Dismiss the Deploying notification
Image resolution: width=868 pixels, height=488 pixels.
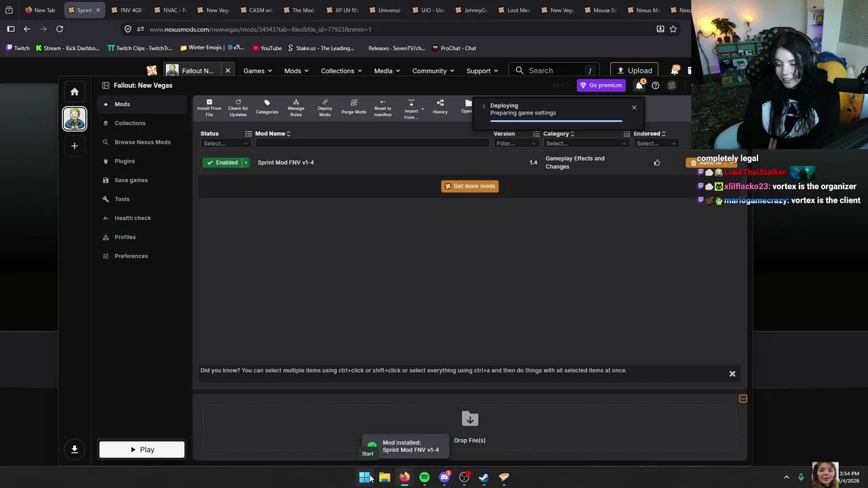634,108
